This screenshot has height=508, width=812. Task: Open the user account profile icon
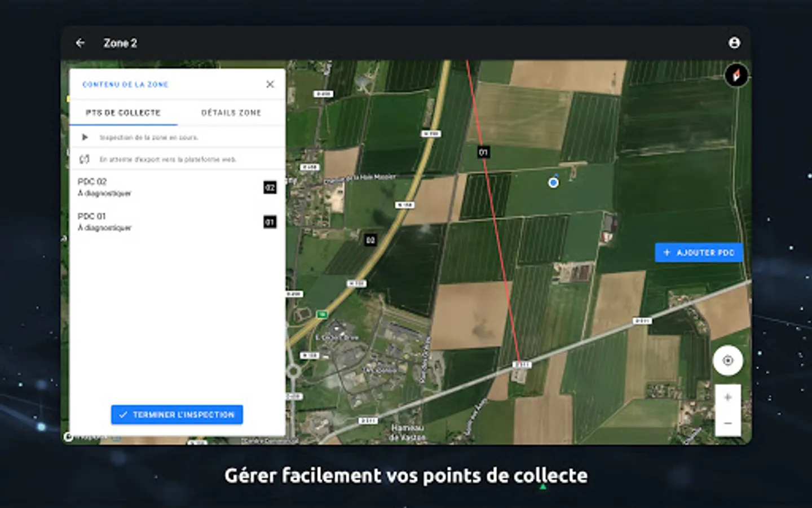tap(734, 43)
